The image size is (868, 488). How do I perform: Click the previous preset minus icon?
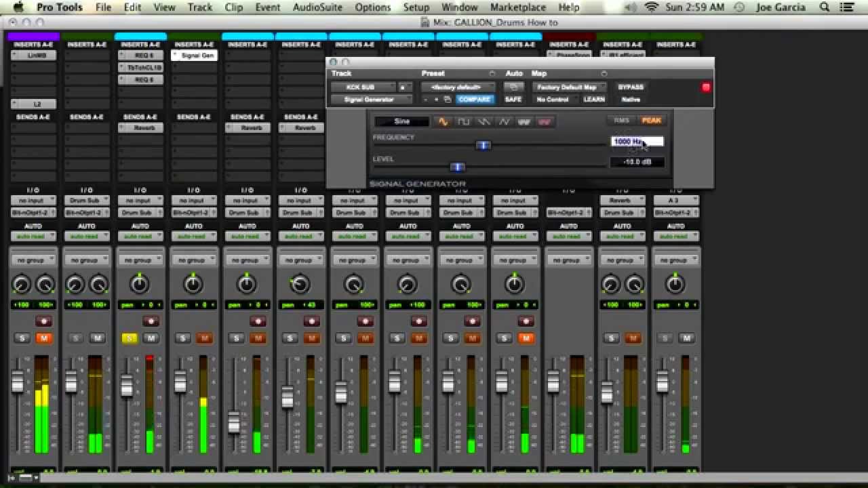(x=426, y=100)
